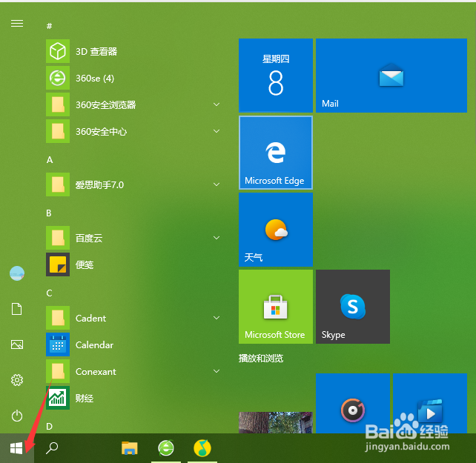Open the Microsoft Edge tile
Image resolution: width=476 pixels, height=463 pixels.
click(276, 153)
